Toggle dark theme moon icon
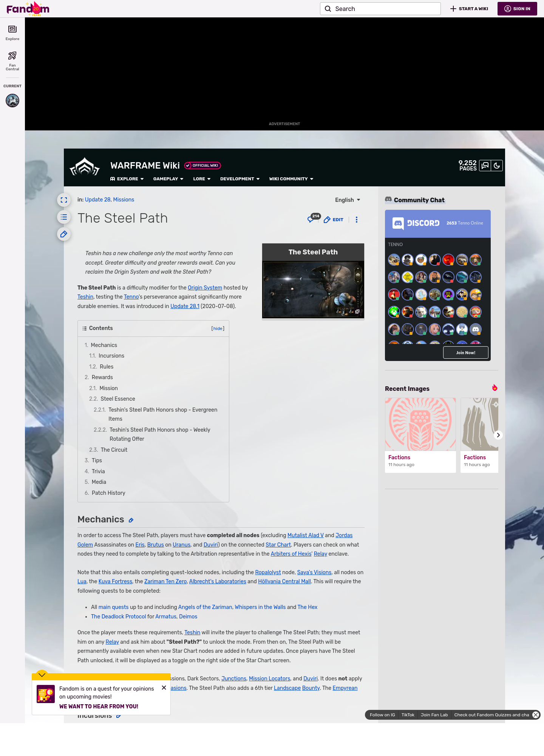Viewport: 544px width, 756px height. point(497,166)
